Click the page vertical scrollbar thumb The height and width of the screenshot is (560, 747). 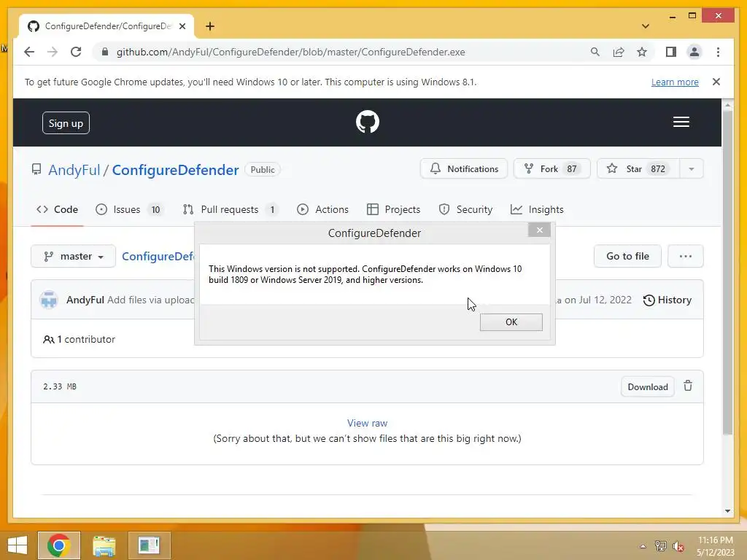point(727,271)
